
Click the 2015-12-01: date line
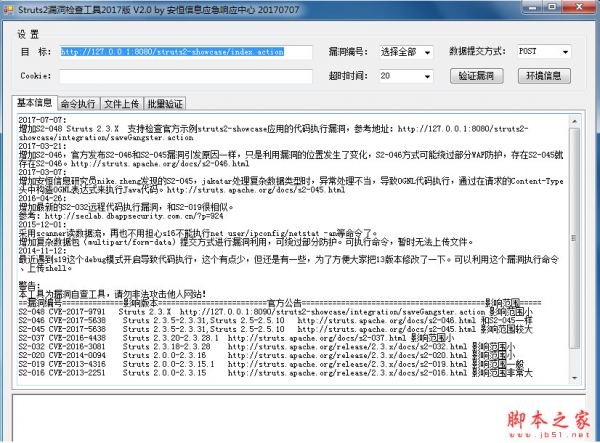(42, 225)
